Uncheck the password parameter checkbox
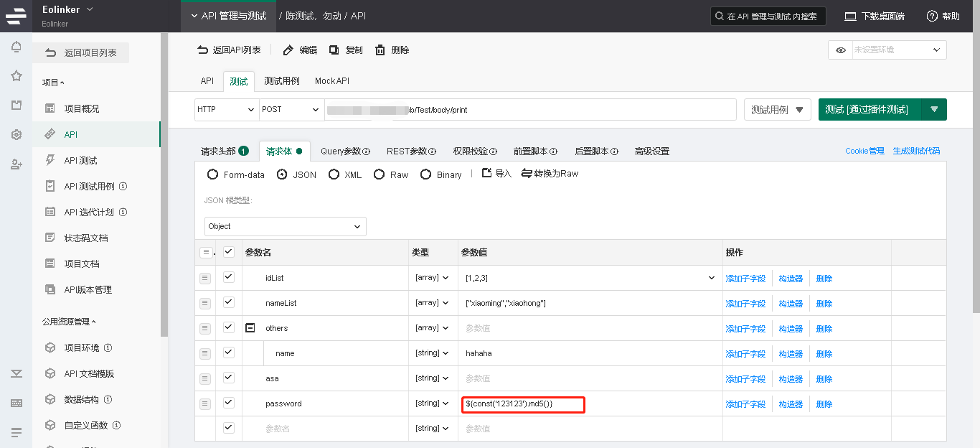 point(229,403)
